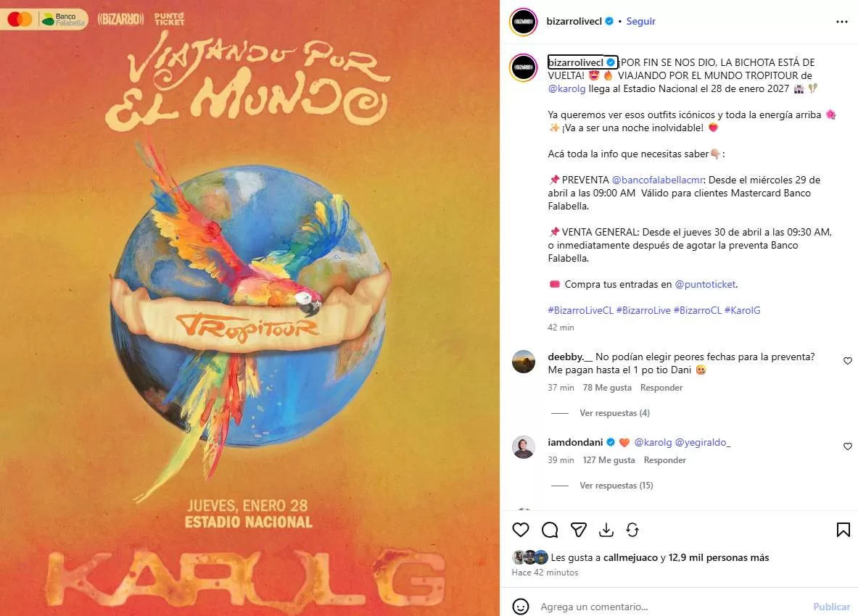The image size is (858, 616).
Task: Expand Ver respuestas (15) replies
Action: [616, 486]
